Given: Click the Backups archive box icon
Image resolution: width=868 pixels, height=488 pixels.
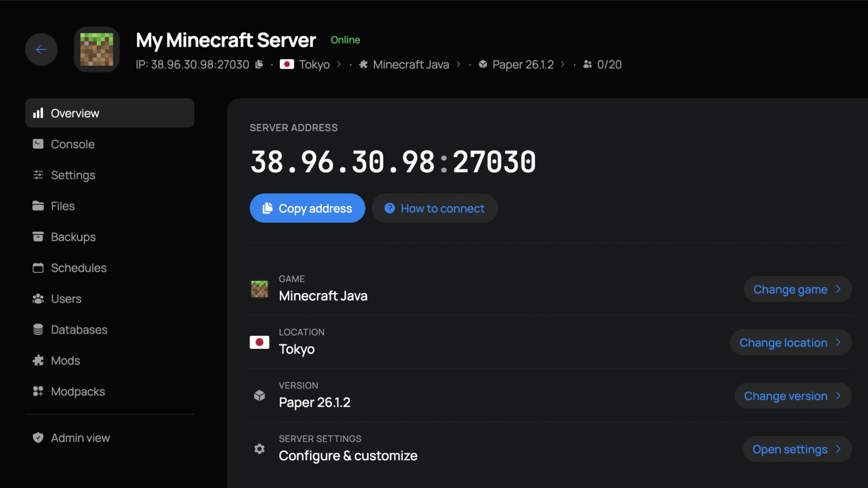Looking at the screenshot, I should pos(38,237).
